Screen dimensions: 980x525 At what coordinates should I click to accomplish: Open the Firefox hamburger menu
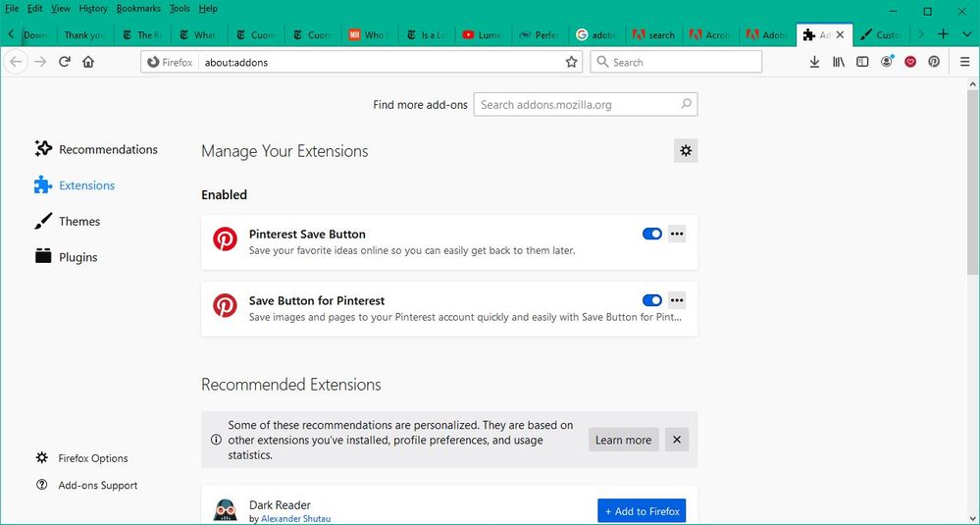click(x=965, y=62)
